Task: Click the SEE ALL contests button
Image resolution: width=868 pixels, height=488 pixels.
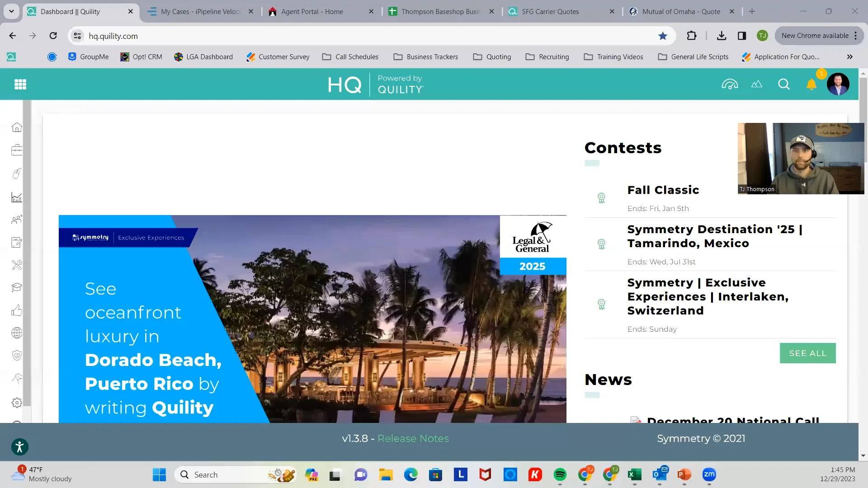Action: point(807,353)
